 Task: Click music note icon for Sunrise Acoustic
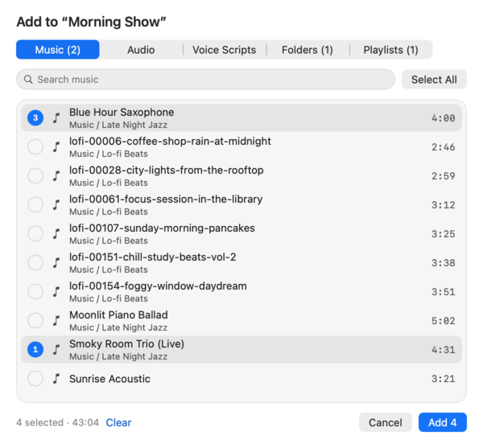[56, 379]
